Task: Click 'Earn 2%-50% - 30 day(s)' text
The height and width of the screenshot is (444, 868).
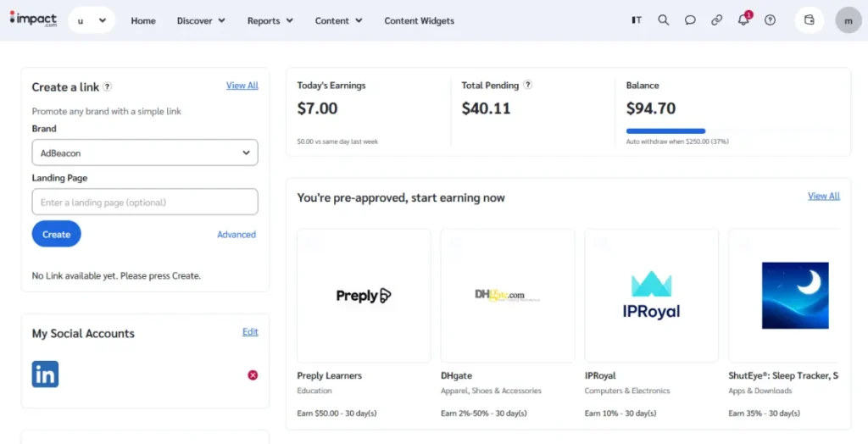Action: [484, 413]
